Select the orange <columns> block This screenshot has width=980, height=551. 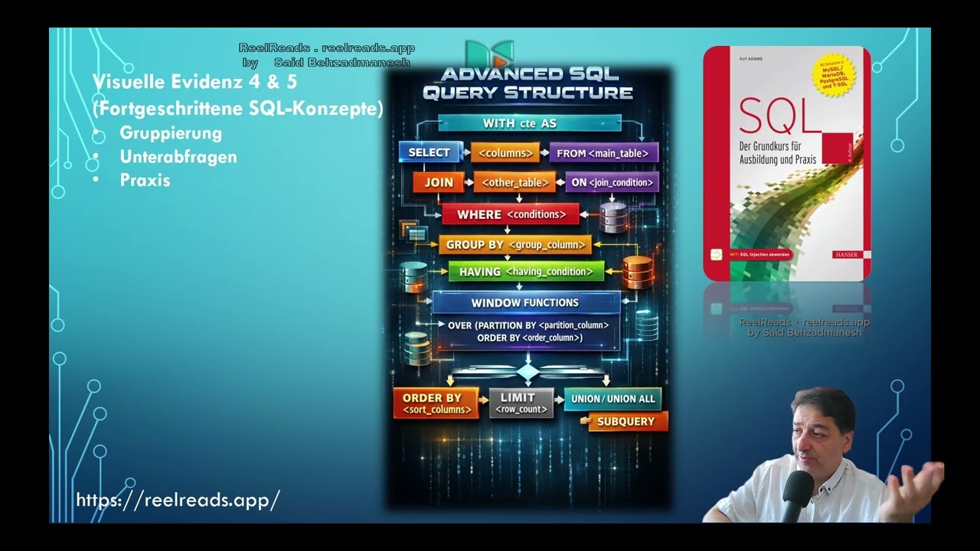click(505, 153)
